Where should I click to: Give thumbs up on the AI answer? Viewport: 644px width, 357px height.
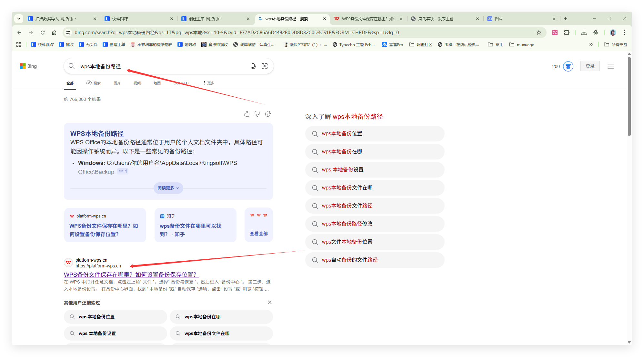(247, 114)
